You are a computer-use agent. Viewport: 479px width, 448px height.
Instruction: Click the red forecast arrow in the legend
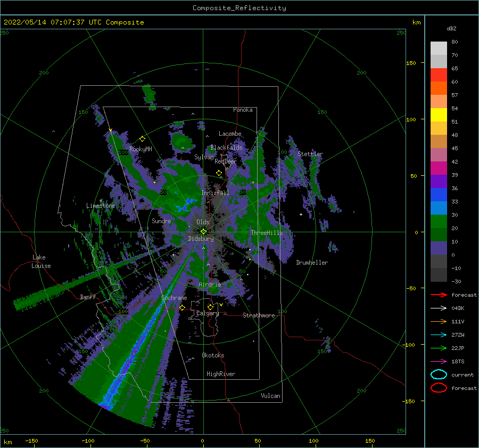pos(439,295)
